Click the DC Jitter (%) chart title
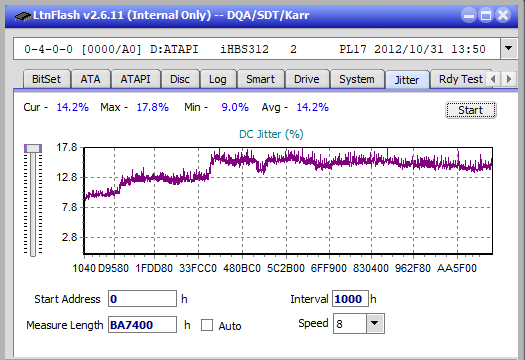 (x=271, y=134)
